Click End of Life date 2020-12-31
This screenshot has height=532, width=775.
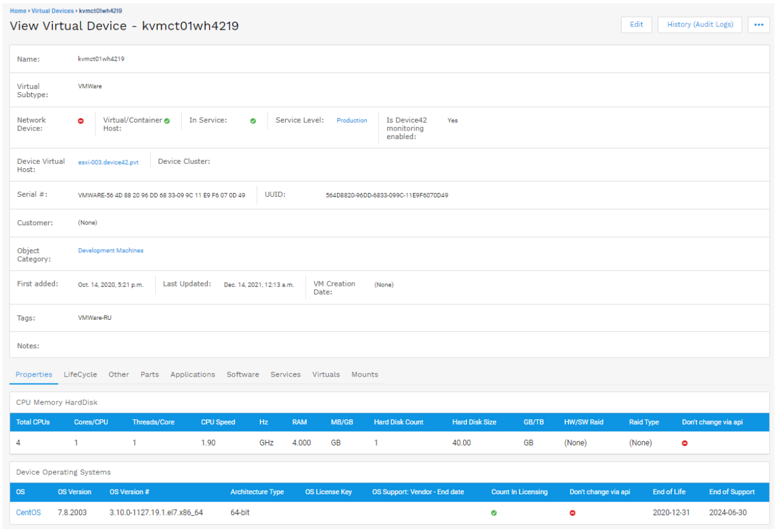(671, 512)
